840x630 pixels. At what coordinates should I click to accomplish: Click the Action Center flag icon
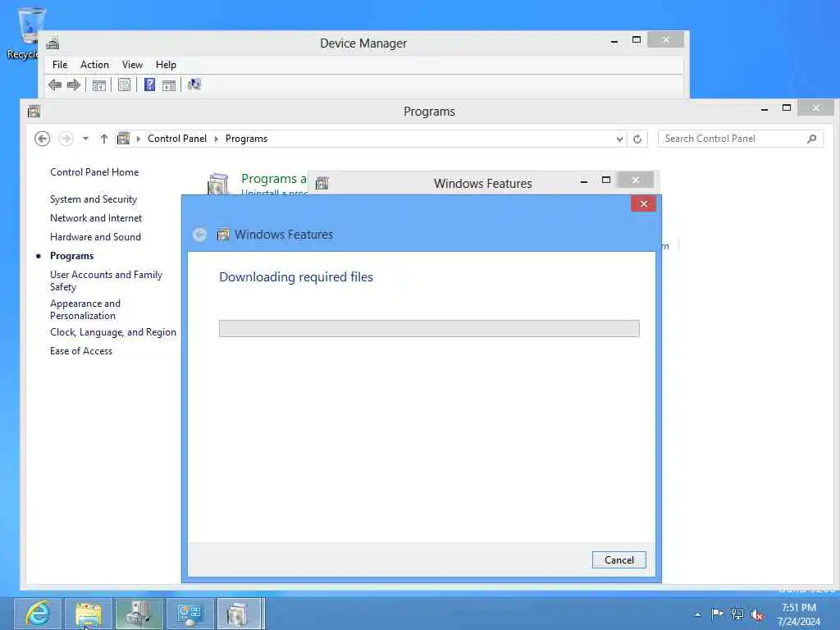click(x=717, y=614)
